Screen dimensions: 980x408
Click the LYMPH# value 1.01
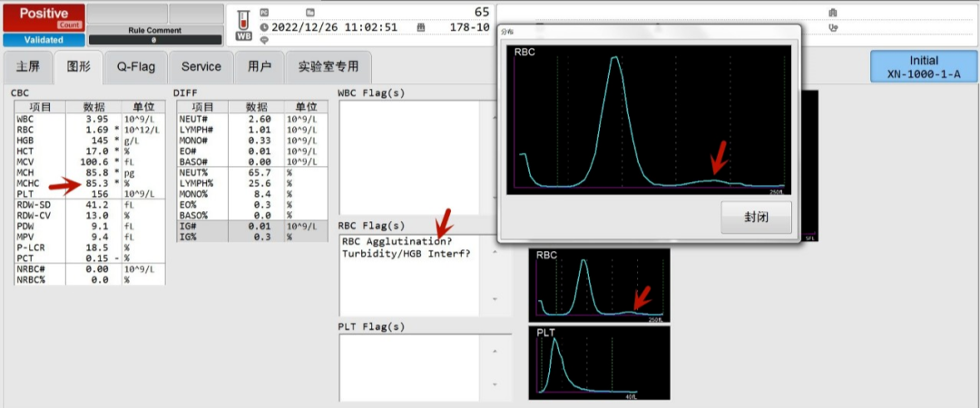coord(258,130)
